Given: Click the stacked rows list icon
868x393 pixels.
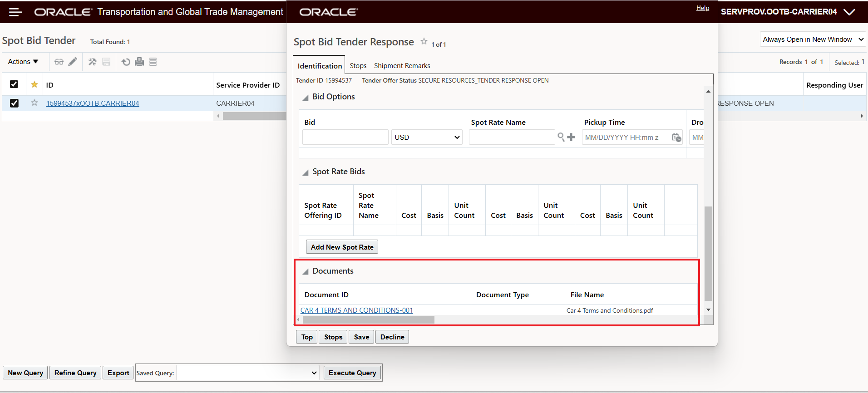Looking at the screenshot, I should (153, 62).
